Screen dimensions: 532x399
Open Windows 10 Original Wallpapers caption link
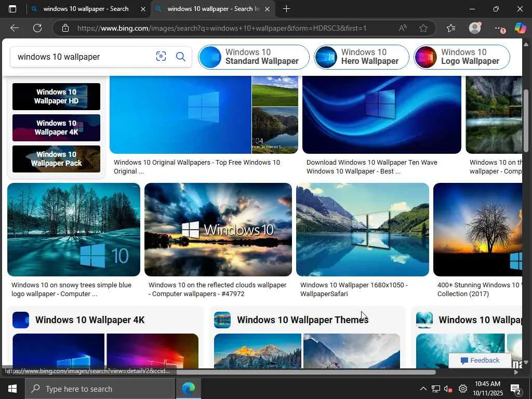[197, 167]
